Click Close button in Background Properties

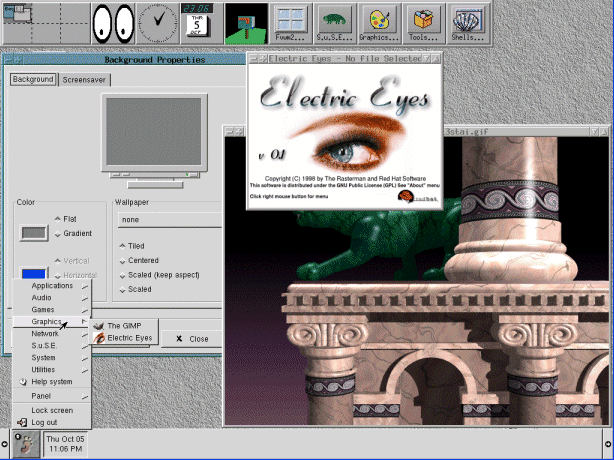(x=192, y=339)
